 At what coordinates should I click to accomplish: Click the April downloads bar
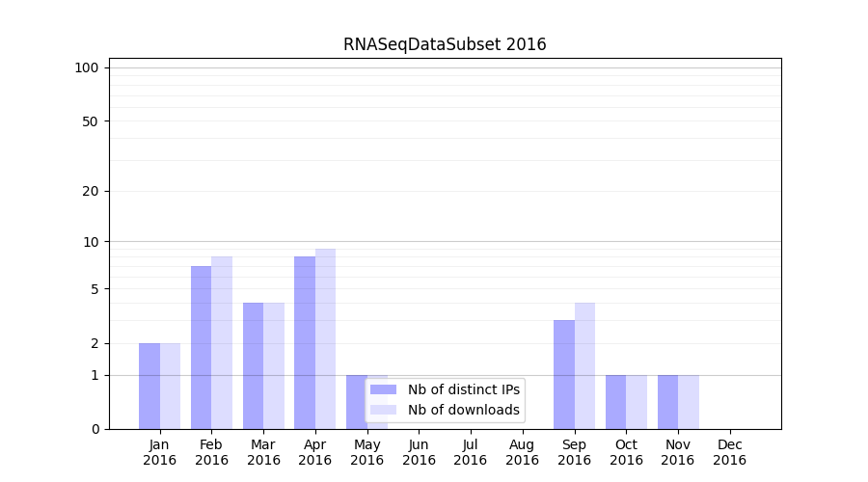(x=325, y=338)
